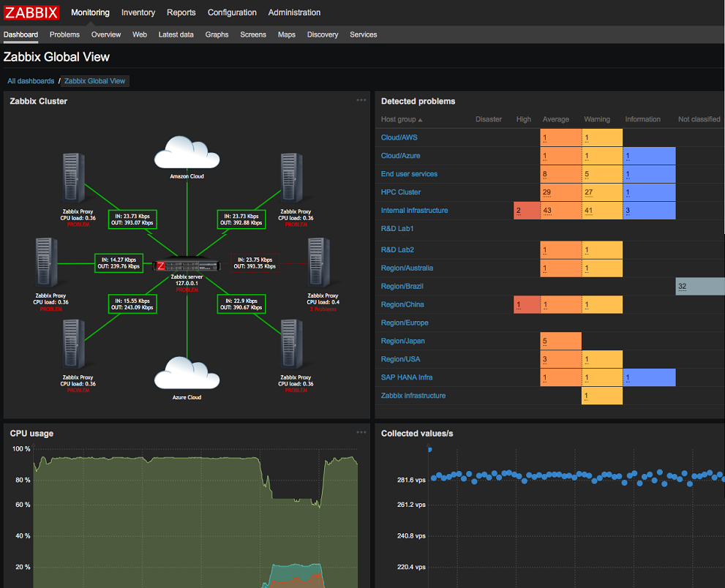725x588 pixels.
Task: Go to All dashboards breadcrumb link
Action: point(31,81)
